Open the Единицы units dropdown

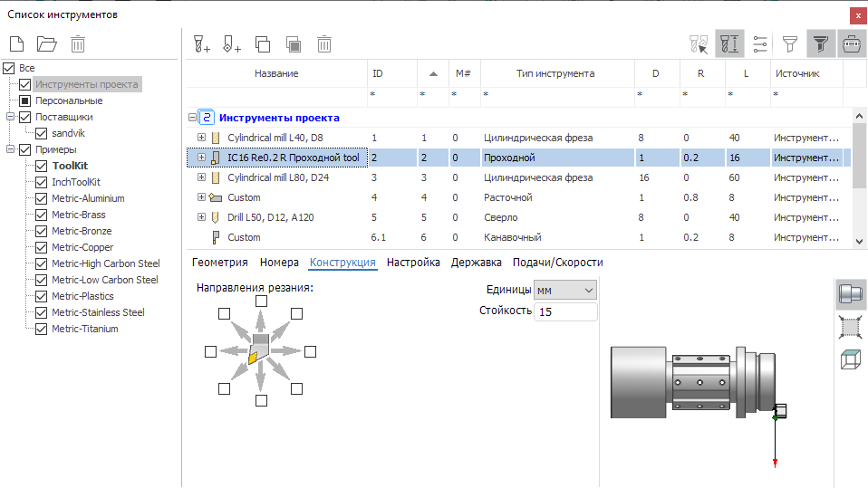coord(564,290)
